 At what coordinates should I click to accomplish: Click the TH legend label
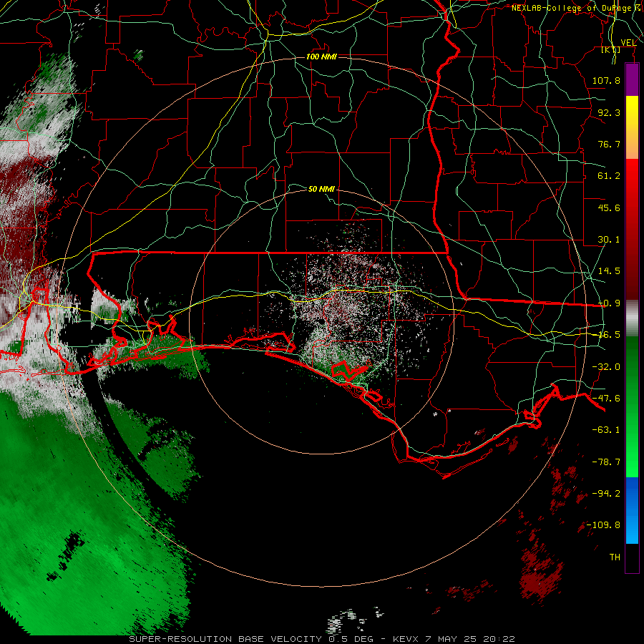[615, 557]
